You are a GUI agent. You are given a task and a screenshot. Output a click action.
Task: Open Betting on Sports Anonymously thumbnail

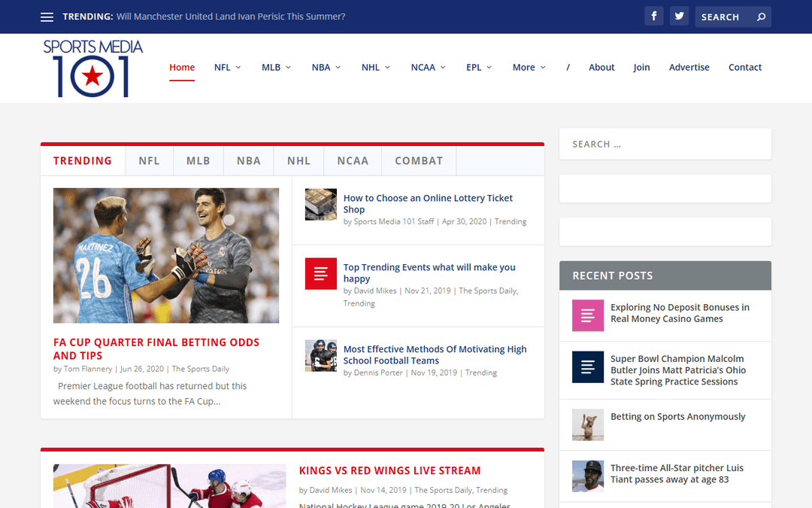(588, 424)
